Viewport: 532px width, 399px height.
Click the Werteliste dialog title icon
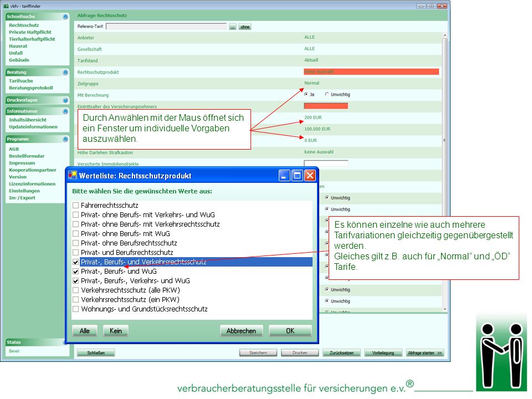point(72,176)
